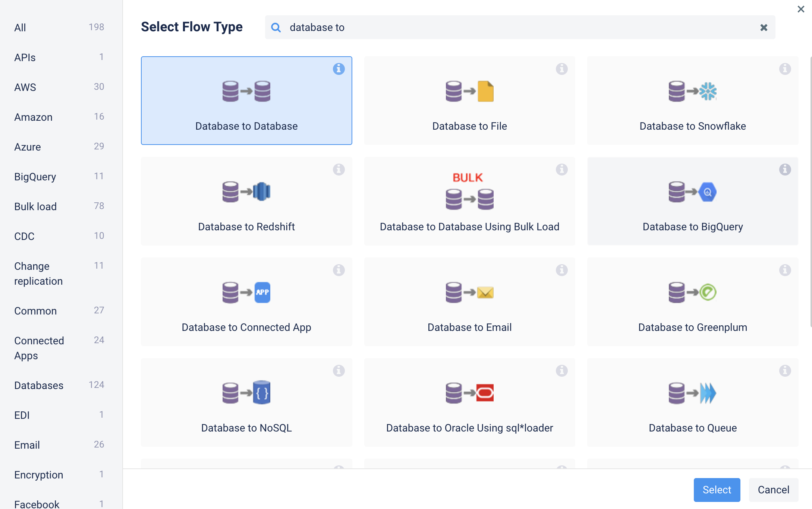Select the Database to NoSQL icon
The height and width of the screenshot is (509, 812).
coord(246,393)
